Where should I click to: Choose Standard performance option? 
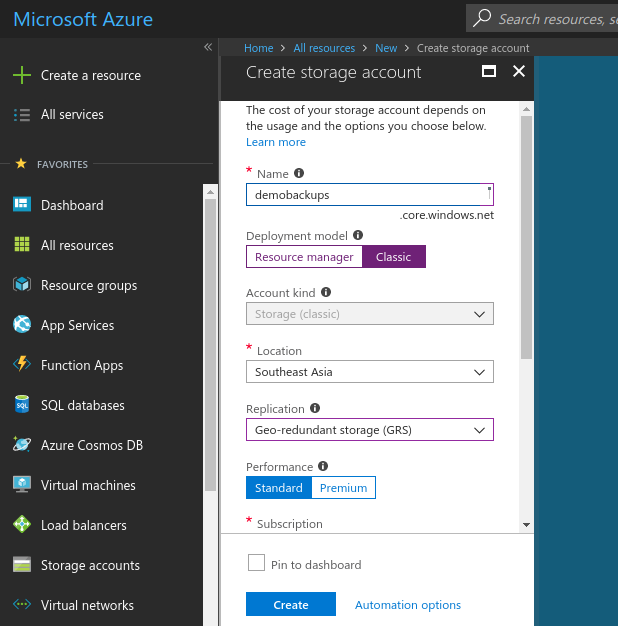tap(279, 488)
